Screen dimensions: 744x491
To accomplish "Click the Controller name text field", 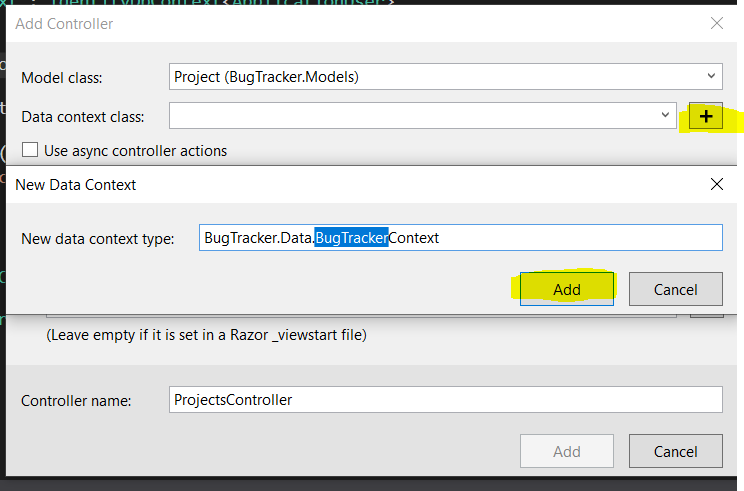I will (x=445, y=400).
